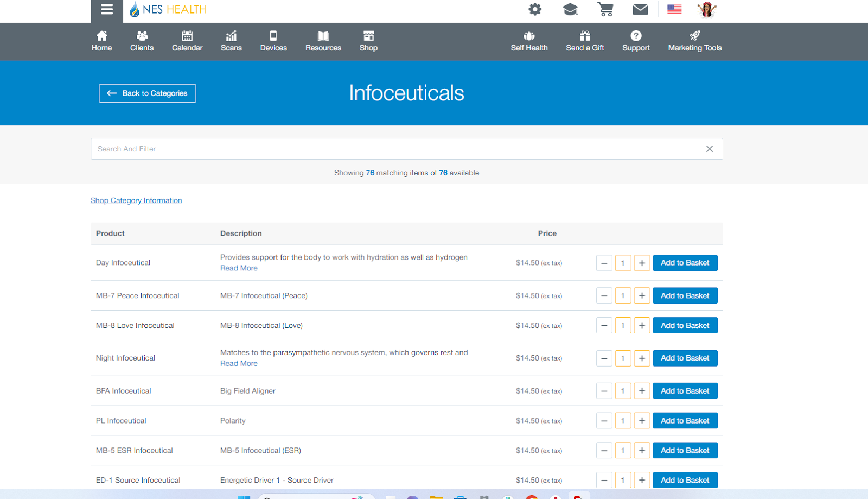The image size is (868, 499).
Task: Increase quantity for BFA Infoceutical
Action: coord(642,391)
